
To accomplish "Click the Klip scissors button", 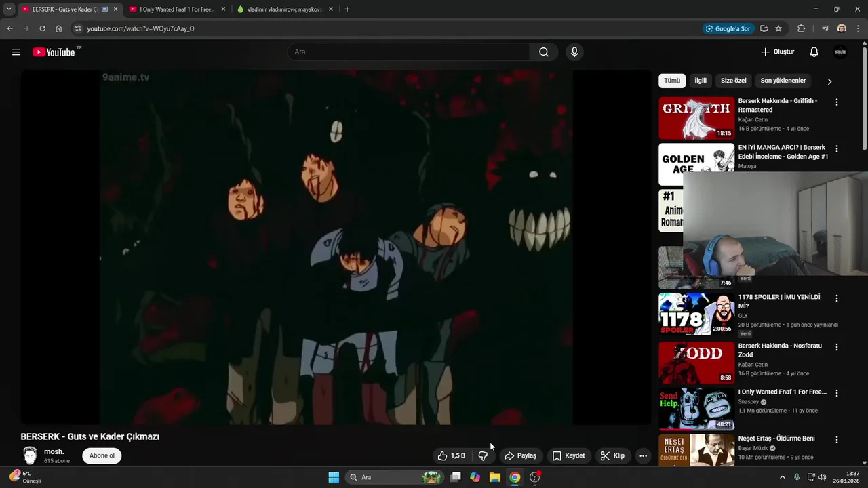I will (x=612, y=455).
